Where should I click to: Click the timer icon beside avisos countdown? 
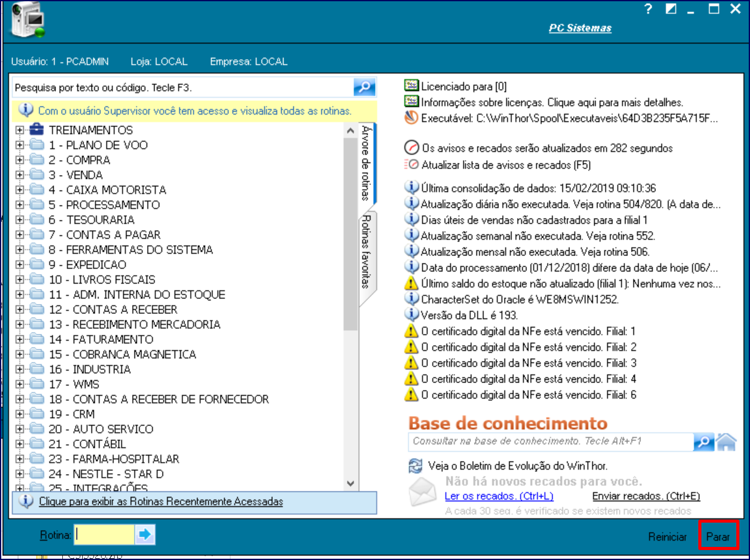click(411, 148)
